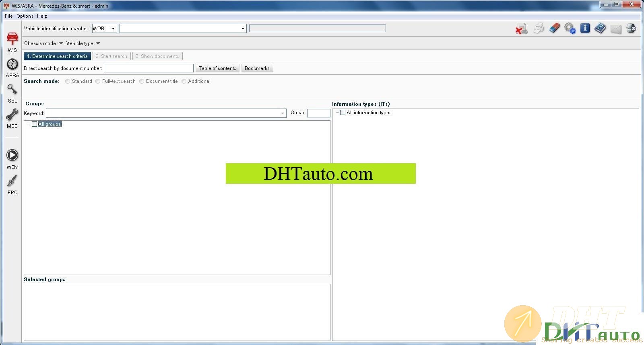Select Full-text search mode
Viewport: 644px width, 345px height.
98,81
